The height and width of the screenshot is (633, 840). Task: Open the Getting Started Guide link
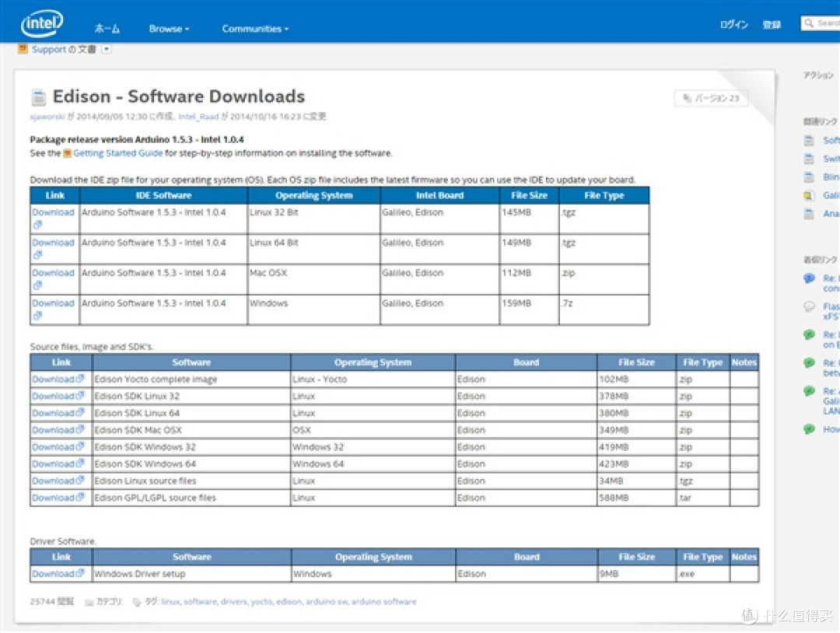(118, 153)
